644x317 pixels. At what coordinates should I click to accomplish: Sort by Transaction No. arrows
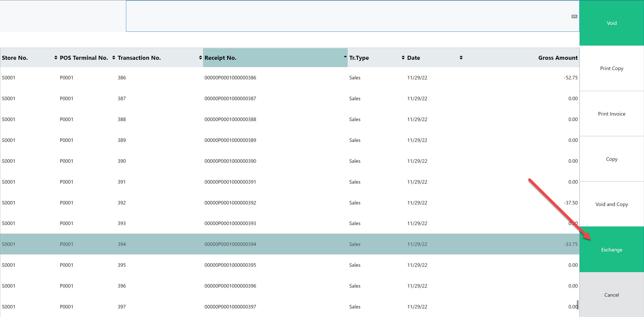[x=200, y=58]
